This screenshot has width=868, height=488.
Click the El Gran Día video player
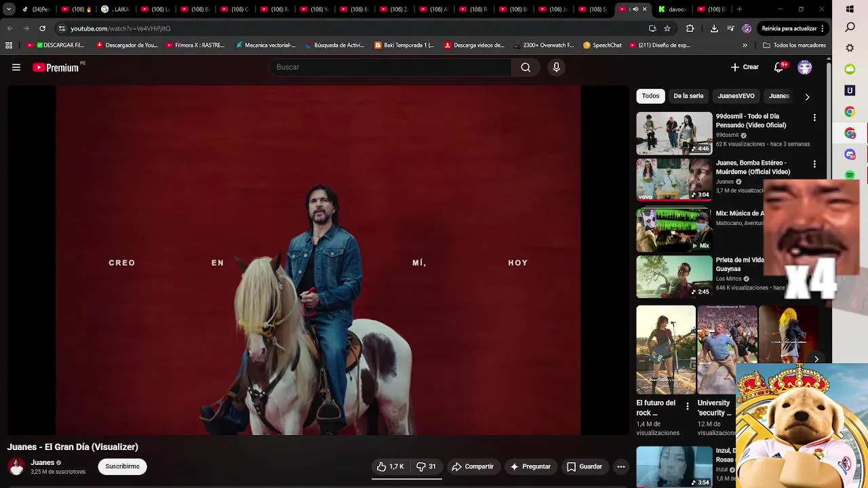click(x=318, y=260)
